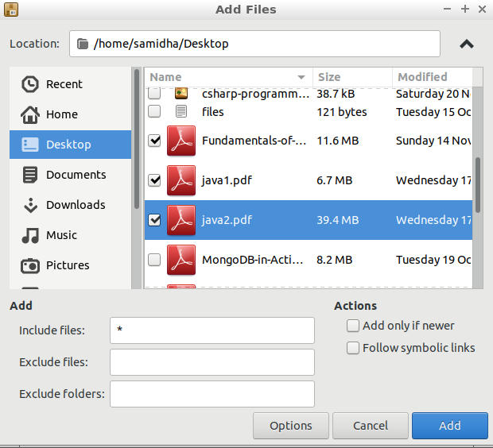Click the Home house icon
This screenshot has height=448, width=493.
(x=30, y=114)
